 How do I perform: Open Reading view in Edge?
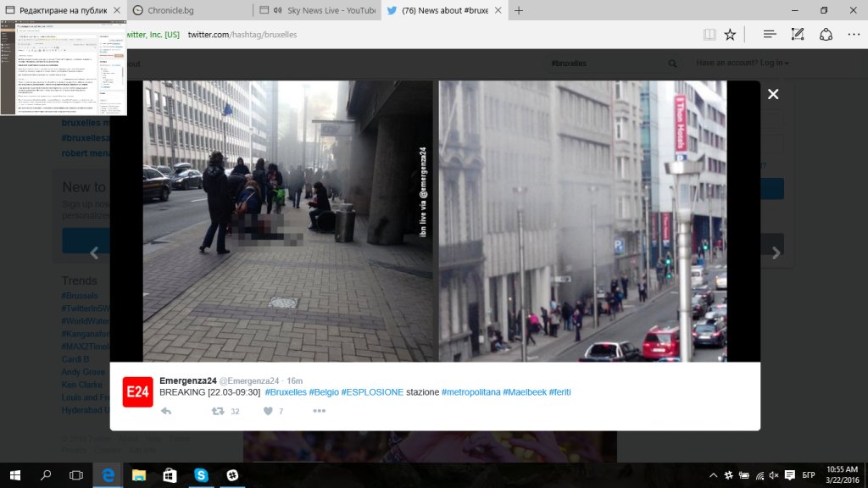tap(709, 34)
